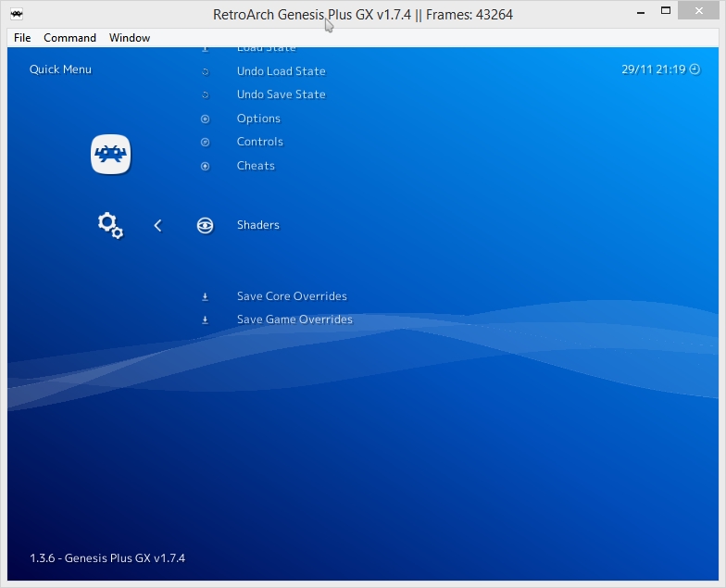Click the Controls icon

[206, 143]
